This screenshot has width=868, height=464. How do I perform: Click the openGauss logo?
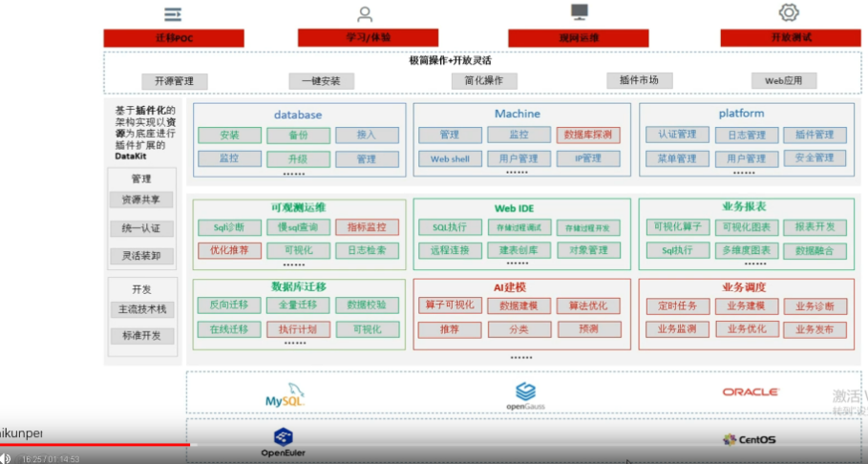(525, 396)
